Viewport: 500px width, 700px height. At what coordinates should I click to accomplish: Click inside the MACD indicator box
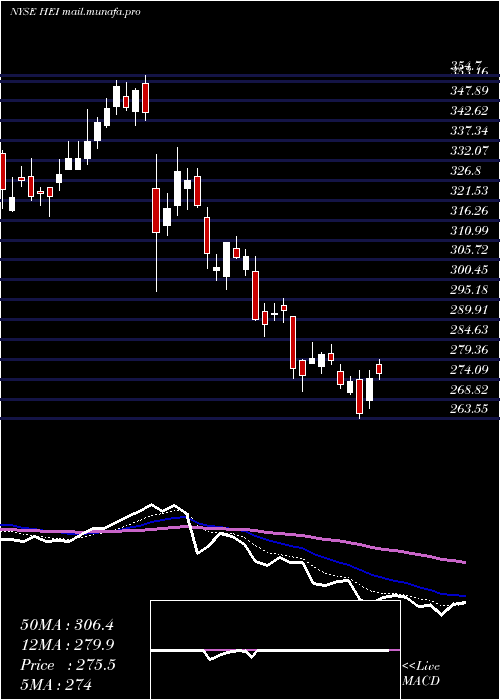coord(275,650)
